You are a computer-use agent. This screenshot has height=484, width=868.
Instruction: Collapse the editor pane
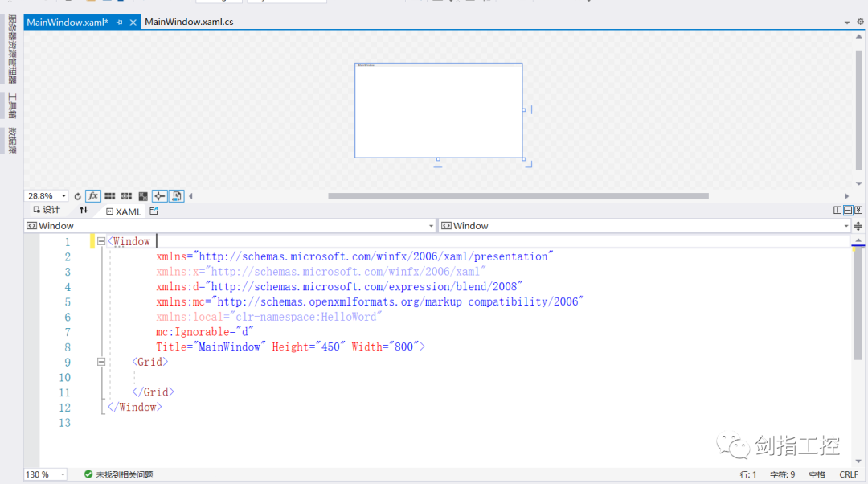click(858, 210)
